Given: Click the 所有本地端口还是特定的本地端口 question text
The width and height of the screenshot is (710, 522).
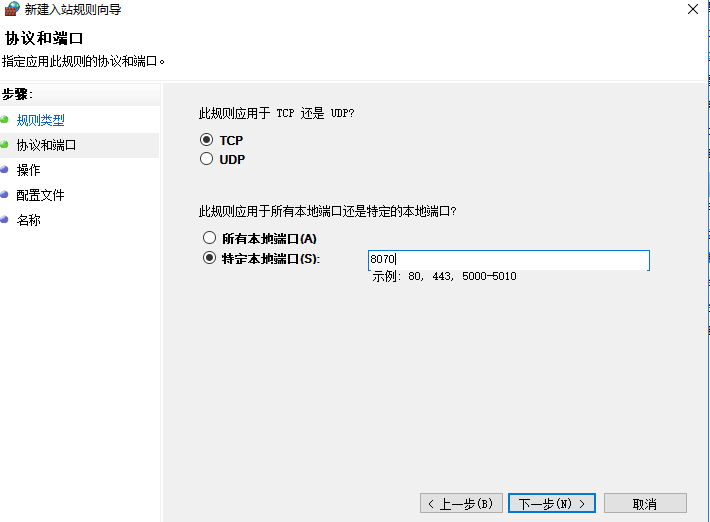Looking at the screenshot, I should (x=327, y=211).
